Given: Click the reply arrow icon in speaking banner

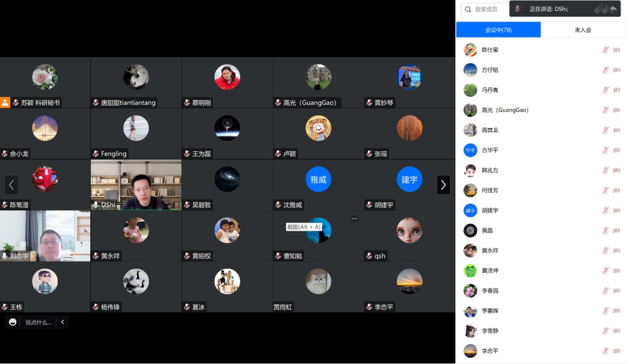Looking at the screenshot, I should click(613, 9).
